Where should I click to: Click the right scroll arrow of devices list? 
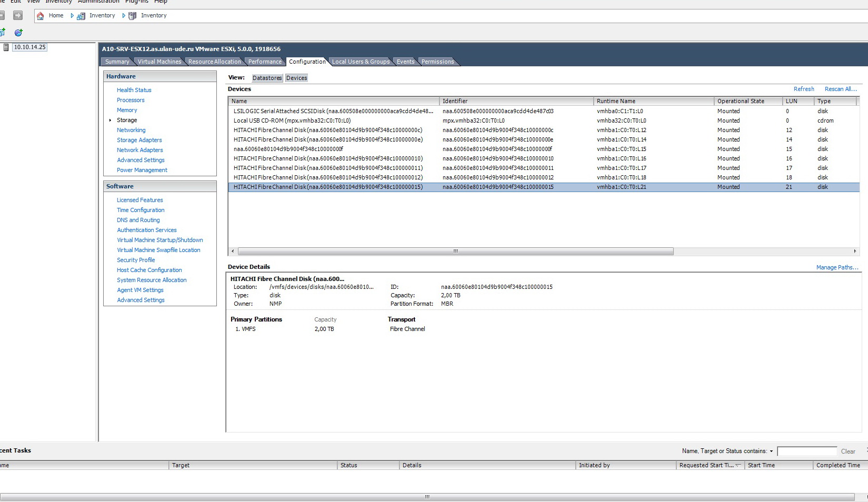(855, 252)
